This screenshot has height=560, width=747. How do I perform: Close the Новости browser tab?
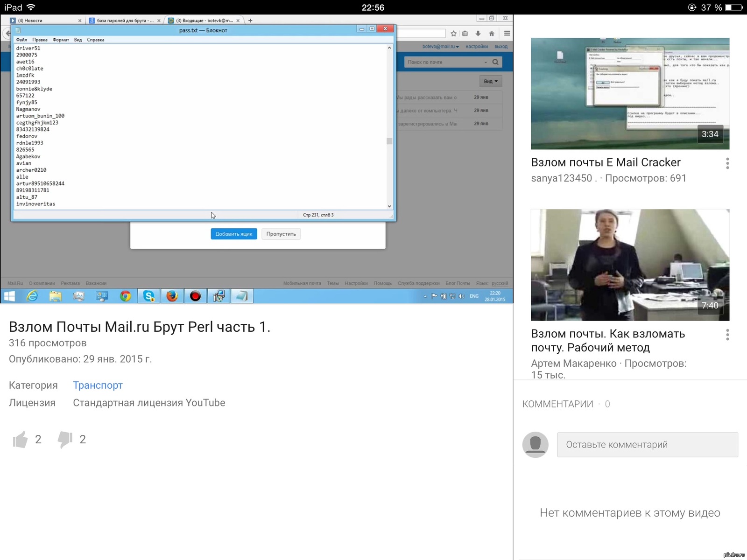79,21
